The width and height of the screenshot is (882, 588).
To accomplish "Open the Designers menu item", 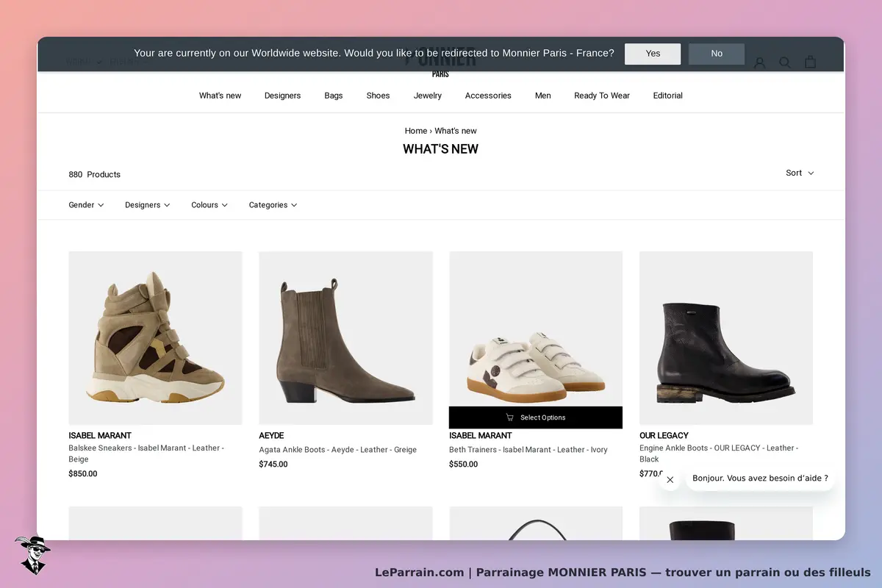I will [283, 96].
